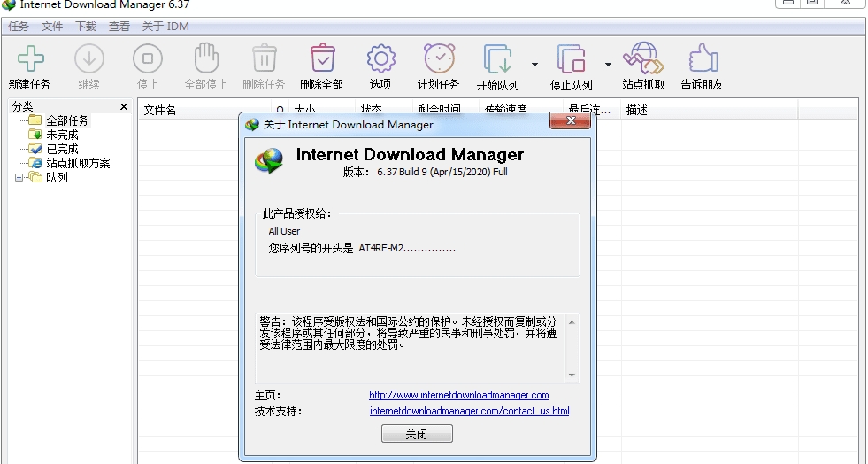Click the 警告 copyright warning text
Viewport: 868px width, 464px height.
tap(408, 333)
